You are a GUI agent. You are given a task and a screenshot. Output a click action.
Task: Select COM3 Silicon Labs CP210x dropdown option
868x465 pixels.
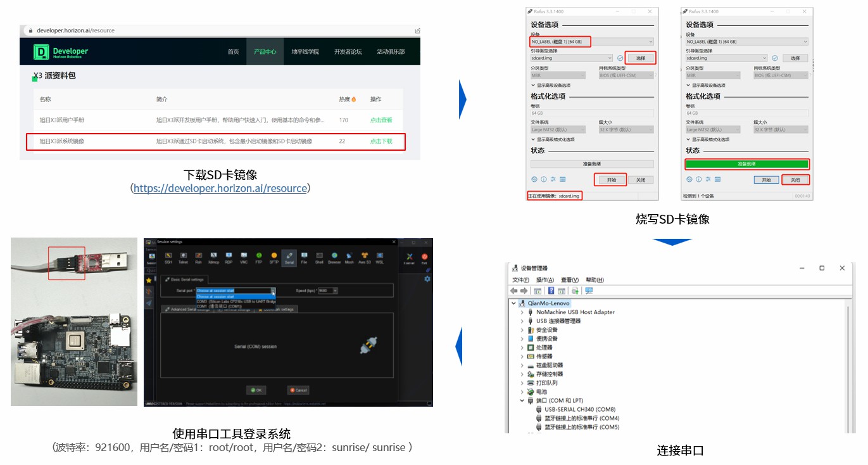point(234,301)
